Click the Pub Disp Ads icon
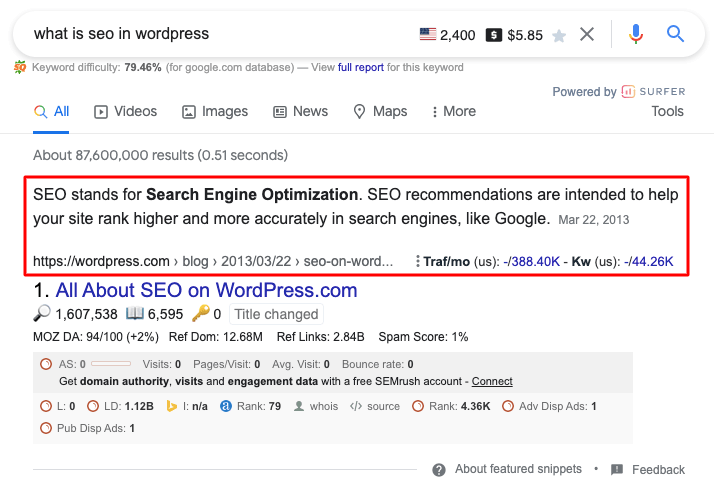 tap(46, 429)
